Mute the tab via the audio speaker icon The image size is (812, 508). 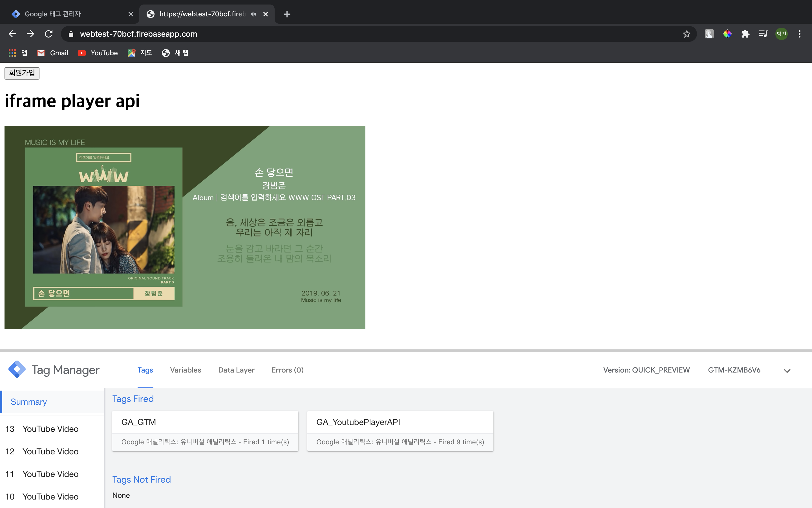(253, 14)
